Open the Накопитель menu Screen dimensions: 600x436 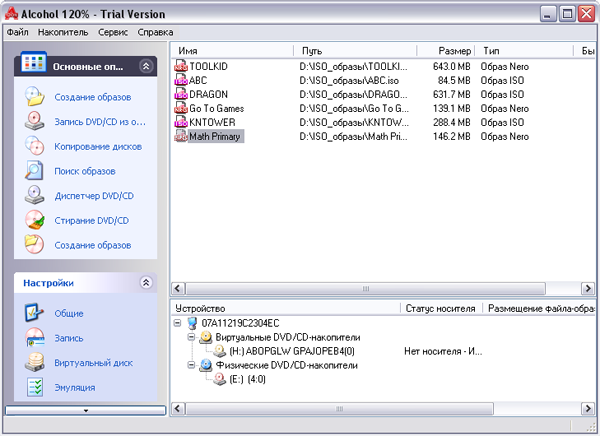point(63,32)
